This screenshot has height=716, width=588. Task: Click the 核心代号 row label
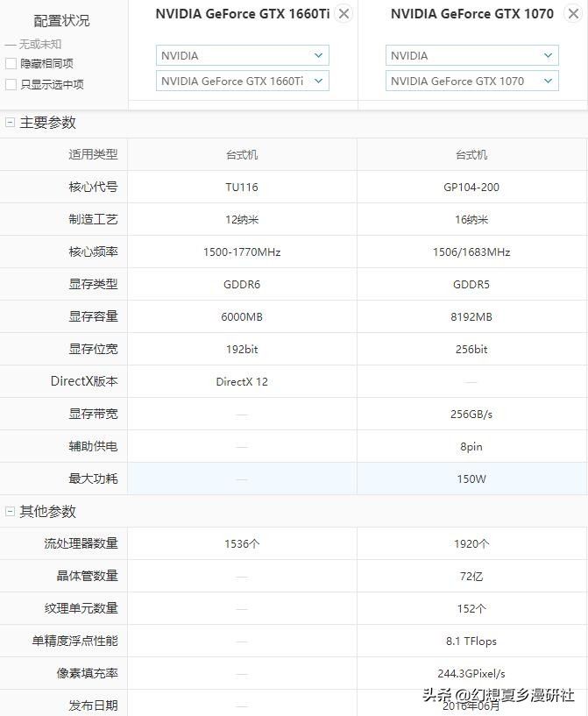[x=93, y=187]
